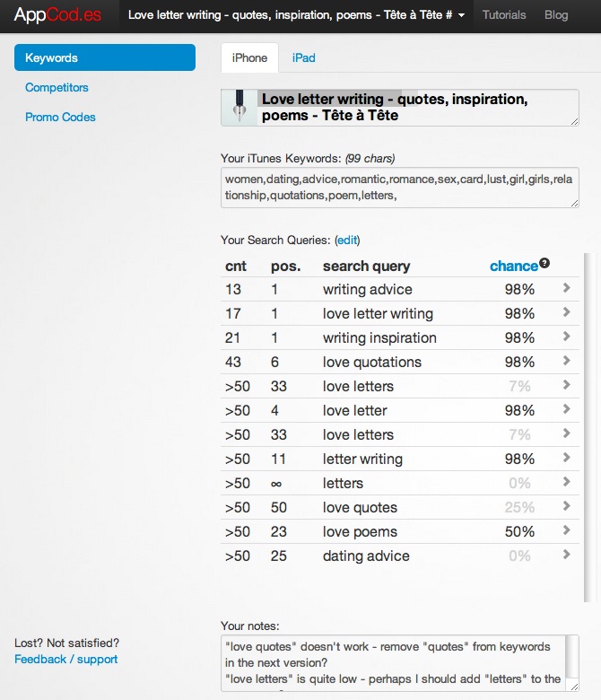The image size is (601, 700).
Task: Open the 'love poems' row arrow
Action: point(567,530)
